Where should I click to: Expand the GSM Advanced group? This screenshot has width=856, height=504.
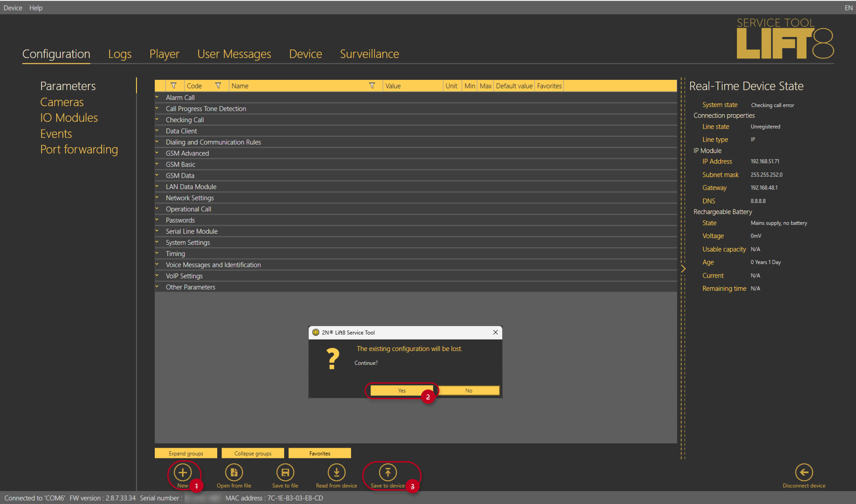coord(157,153)
